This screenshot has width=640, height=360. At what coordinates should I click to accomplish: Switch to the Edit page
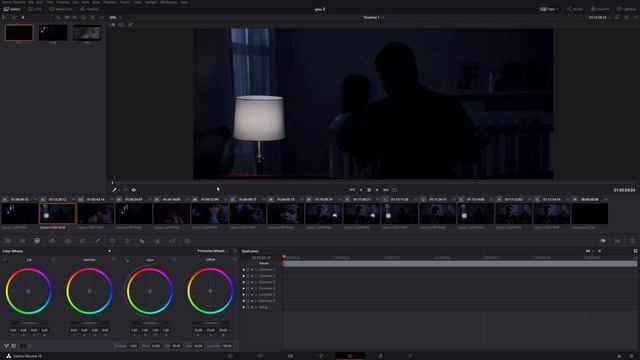pyautogui.click(x=290, y=356)
